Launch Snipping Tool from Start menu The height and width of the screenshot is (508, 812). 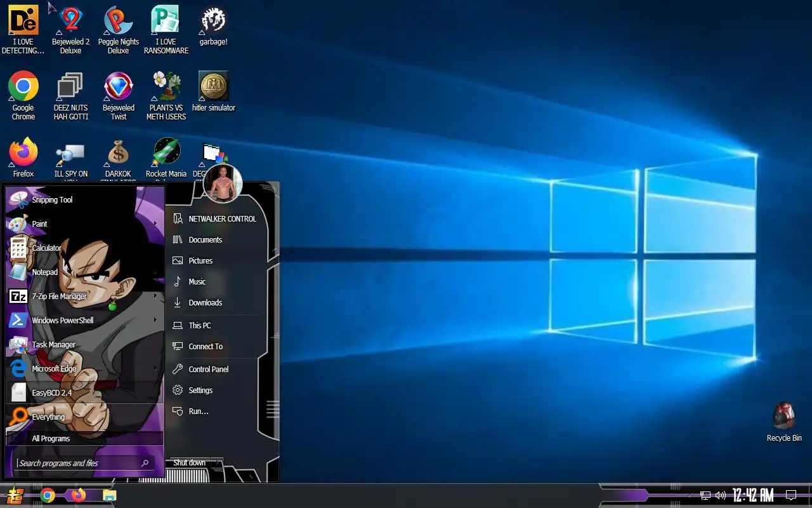point(84,200)
